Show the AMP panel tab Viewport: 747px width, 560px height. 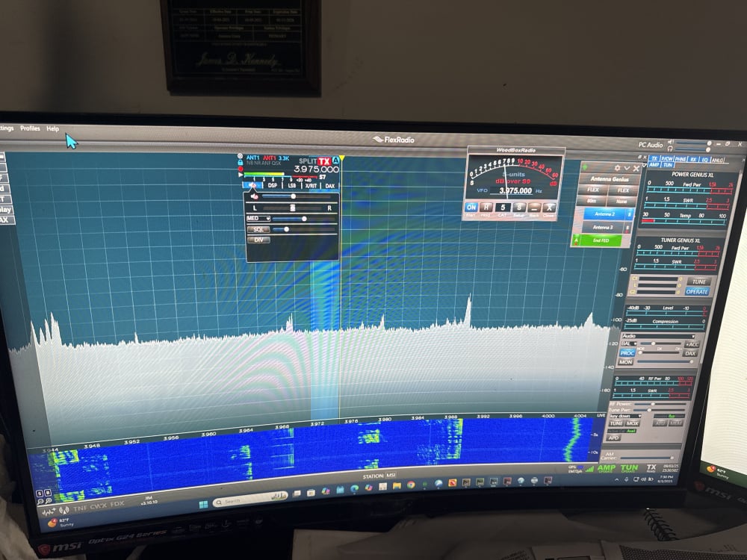coord(654,164)
